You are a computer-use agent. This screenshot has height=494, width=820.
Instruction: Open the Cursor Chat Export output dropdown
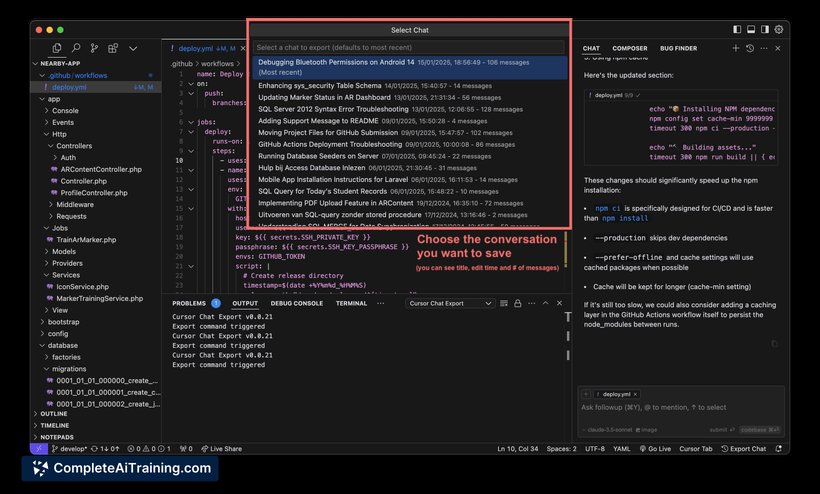coord(450,303)
